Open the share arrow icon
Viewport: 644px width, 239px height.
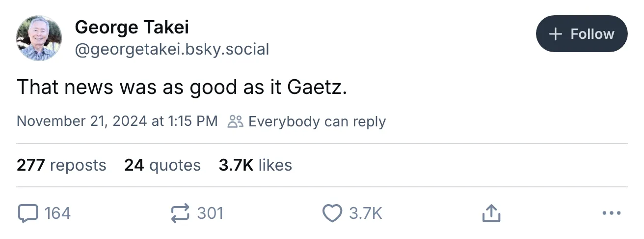491,213
